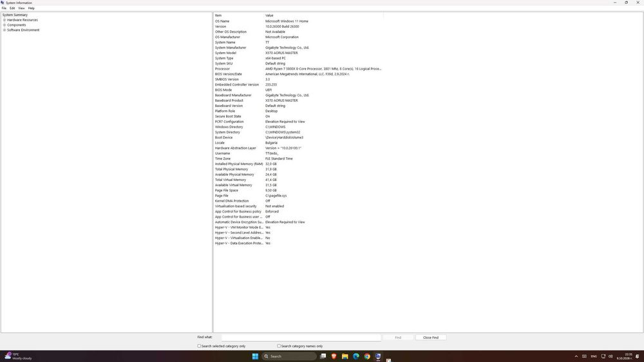Image resolution: width=644 pixels, height=362 pixels.
Task: Select the System Model row
Action: [299, 53]
